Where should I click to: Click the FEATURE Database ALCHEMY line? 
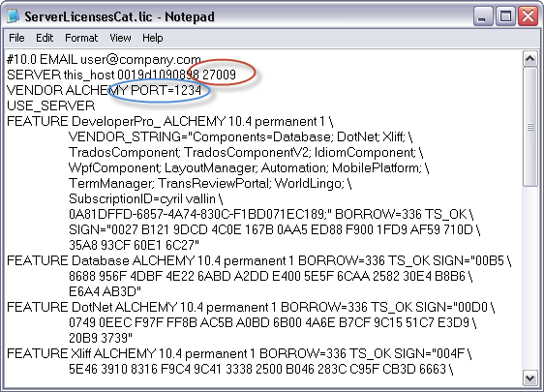pos(258,260)
